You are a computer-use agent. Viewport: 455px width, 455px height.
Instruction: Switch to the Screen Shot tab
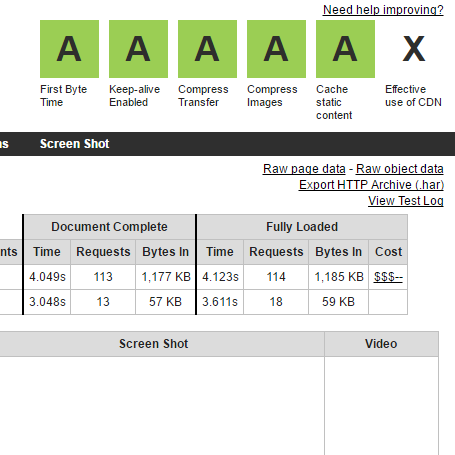tap(74, 144)
